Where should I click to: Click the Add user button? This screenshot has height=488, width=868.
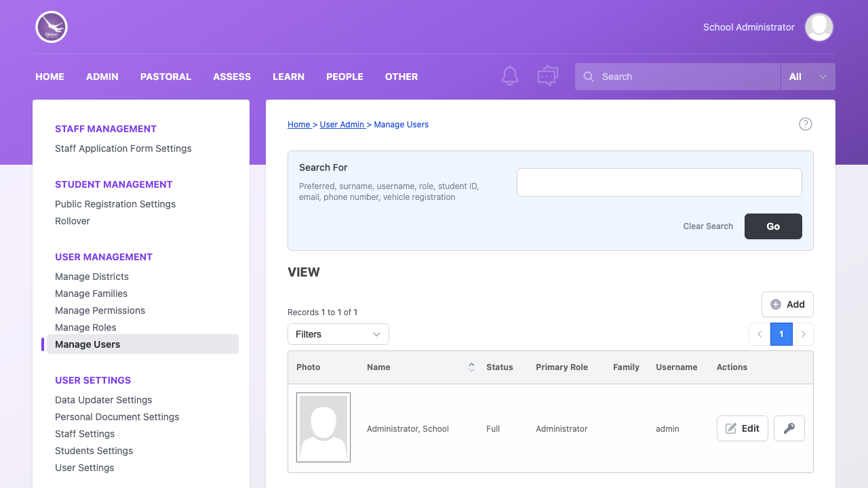pos(787,304)
